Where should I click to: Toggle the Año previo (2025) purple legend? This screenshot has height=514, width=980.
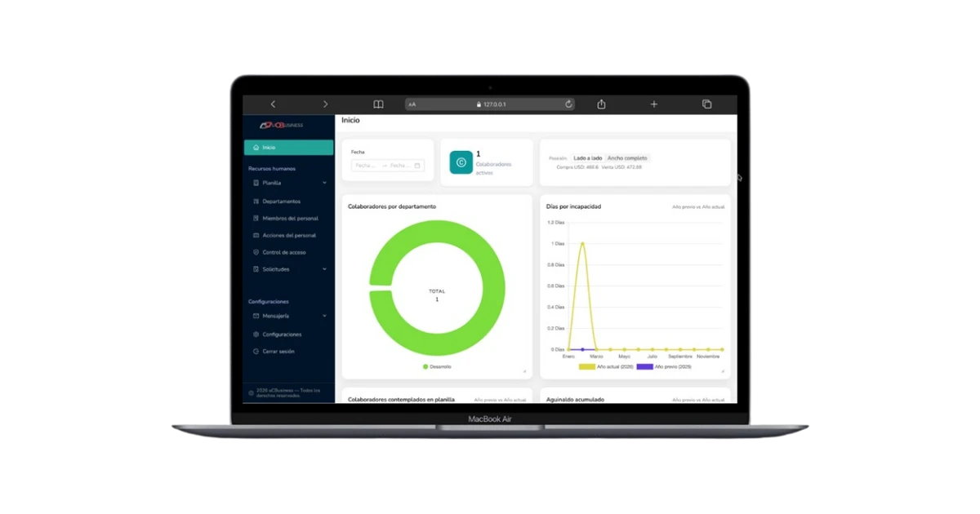664,367
